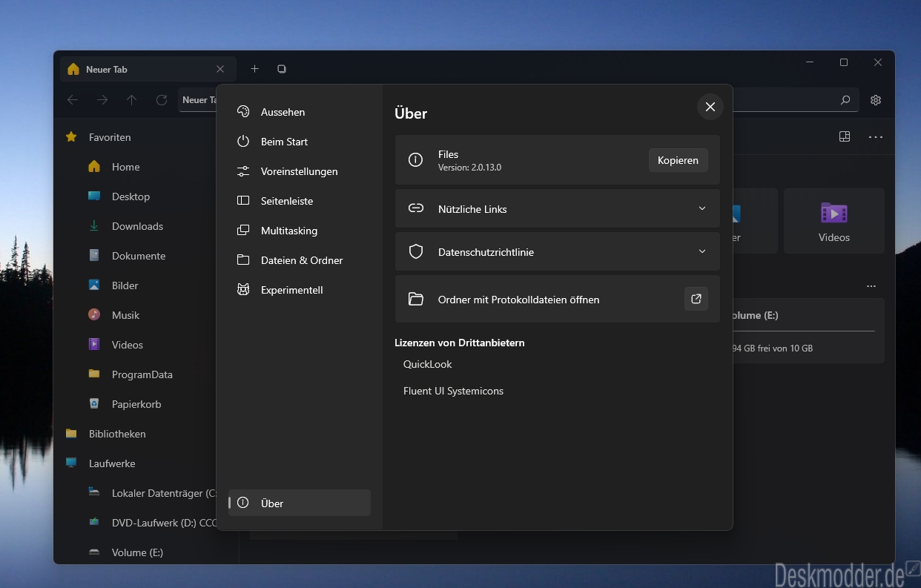Click the Voreinstellungen sliders icon

click(x=243, y=171)
